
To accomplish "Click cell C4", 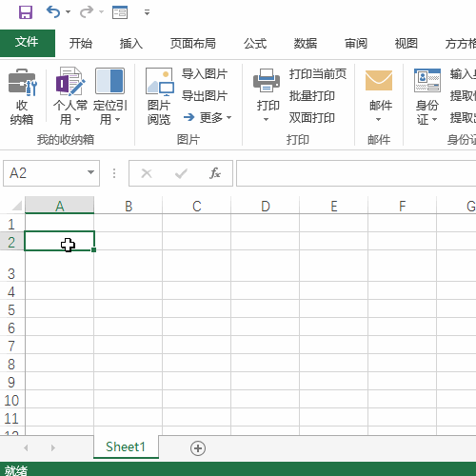I will coord(197,290).
